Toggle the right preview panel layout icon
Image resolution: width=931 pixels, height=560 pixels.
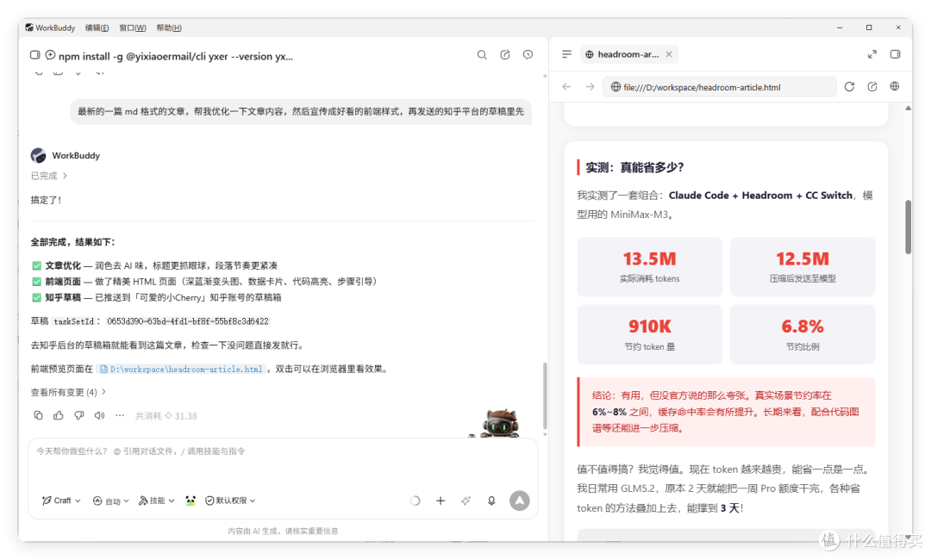[896, 54]
